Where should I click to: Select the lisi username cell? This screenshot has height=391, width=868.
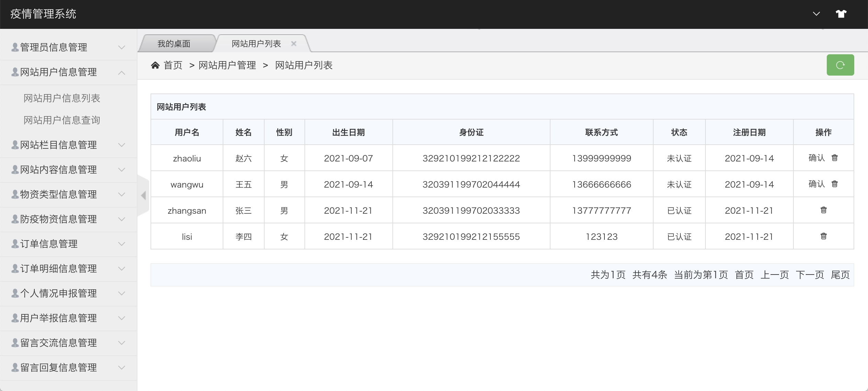pos(187,237)
